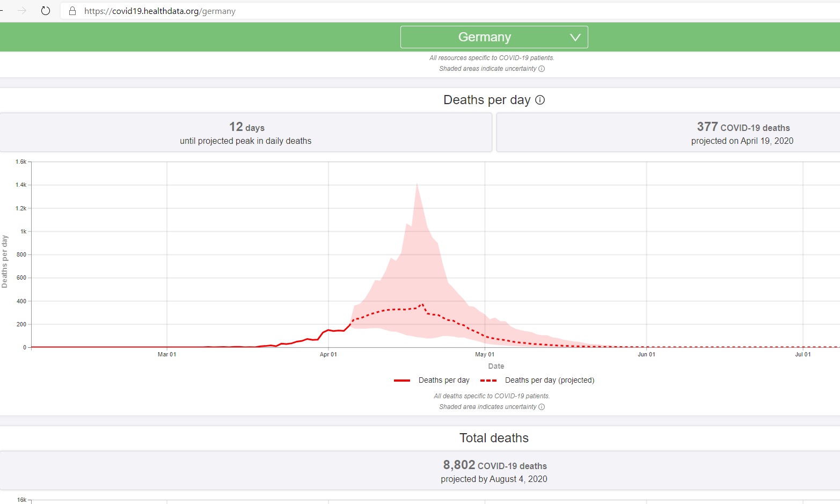Click the May 01 date axis label
Viewport: 840px width, 504px height.
point(485,354)
